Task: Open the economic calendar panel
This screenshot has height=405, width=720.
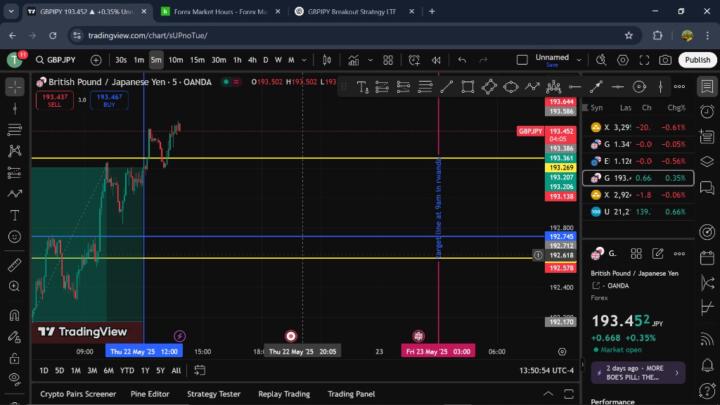Action: click(707, 257)
